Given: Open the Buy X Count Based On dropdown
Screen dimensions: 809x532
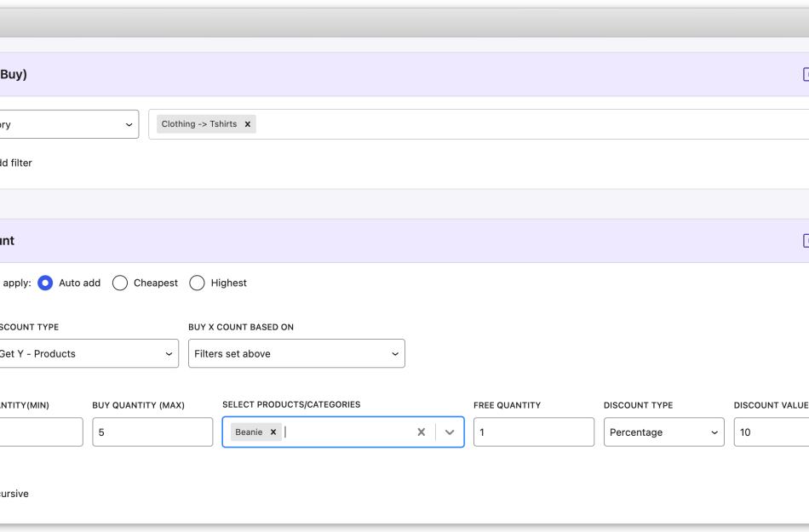Looking at the screenshot, I should pyautogui.click(x=295, y=353).
